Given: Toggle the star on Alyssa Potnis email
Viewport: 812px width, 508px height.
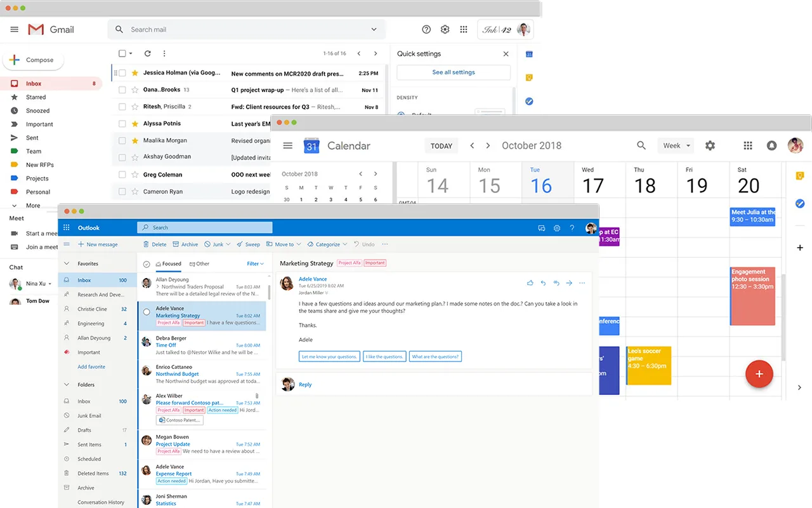Looking at the screenshot, I should [x=134, y=123].
